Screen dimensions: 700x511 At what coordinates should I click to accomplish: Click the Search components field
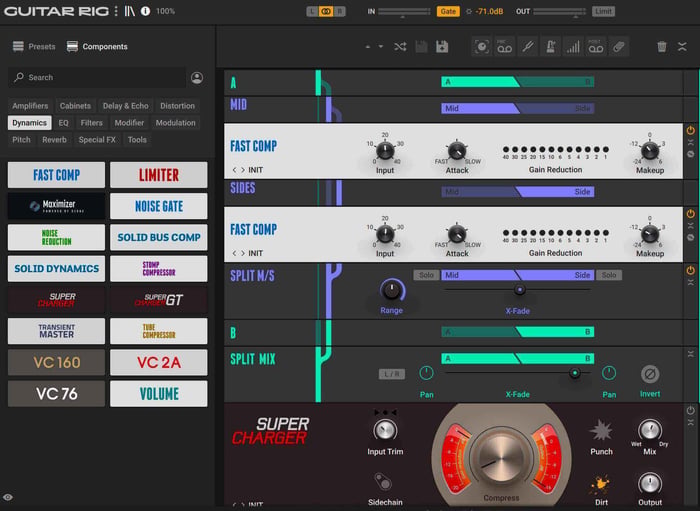97,78
